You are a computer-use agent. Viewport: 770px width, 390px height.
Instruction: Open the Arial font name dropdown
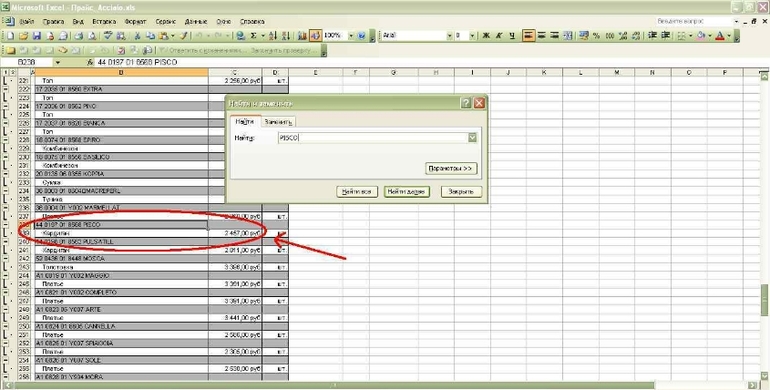pyautogui.click(x=449, y=36)
